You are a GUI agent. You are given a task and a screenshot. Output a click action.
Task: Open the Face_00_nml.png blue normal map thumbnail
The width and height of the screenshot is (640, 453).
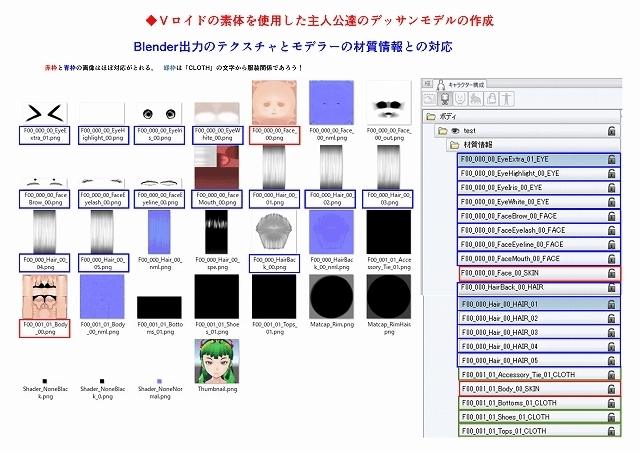click(331, 102)
